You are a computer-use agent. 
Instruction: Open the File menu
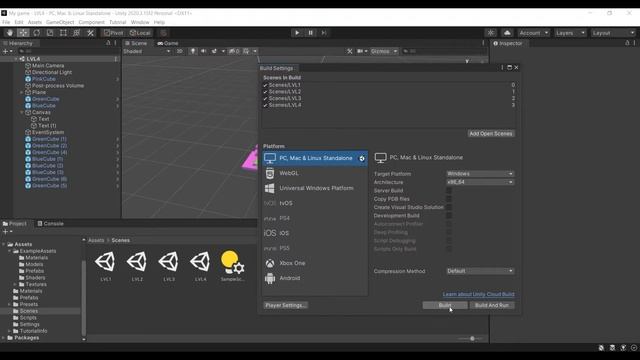[6, 22]
